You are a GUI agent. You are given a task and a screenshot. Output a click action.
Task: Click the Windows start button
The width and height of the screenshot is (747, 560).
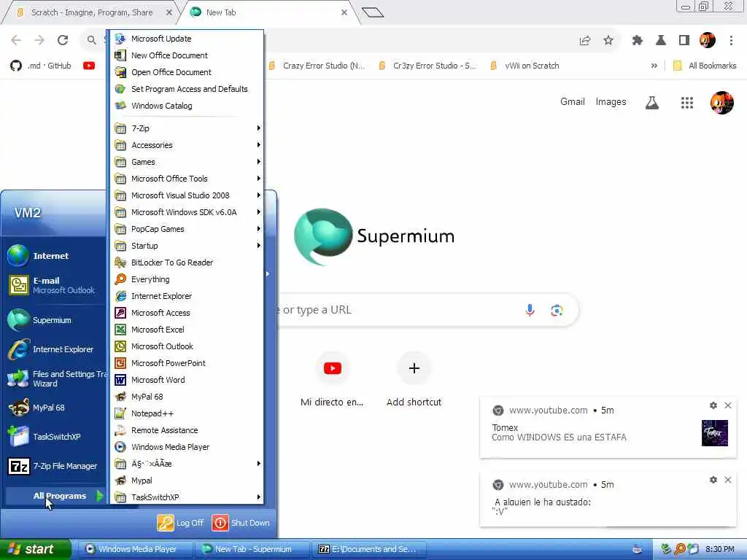(x=35, y=549)
